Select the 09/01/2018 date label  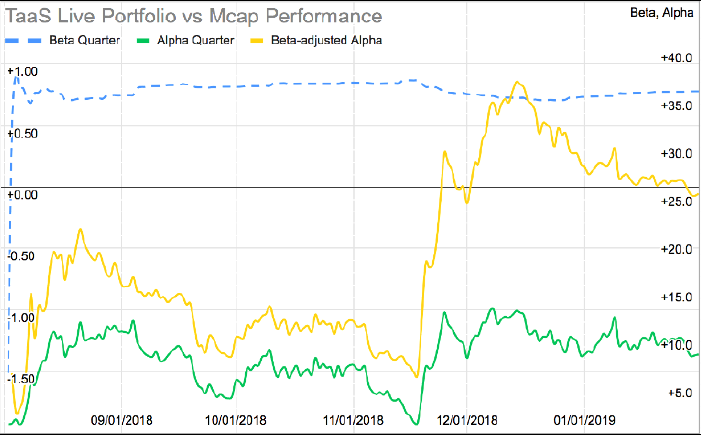122,420
